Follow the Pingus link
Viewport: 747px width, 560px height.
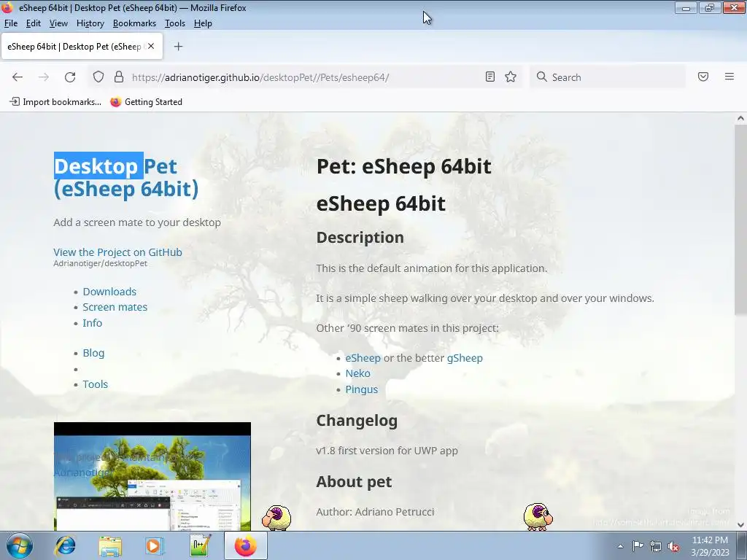click(362, 389)
